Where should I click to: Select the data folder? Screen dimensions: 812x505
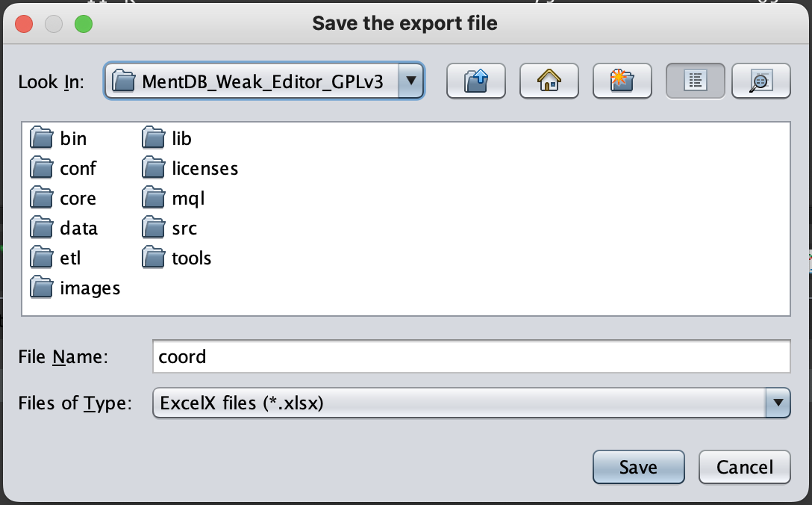pyautogui.click(x=78, y=229)
